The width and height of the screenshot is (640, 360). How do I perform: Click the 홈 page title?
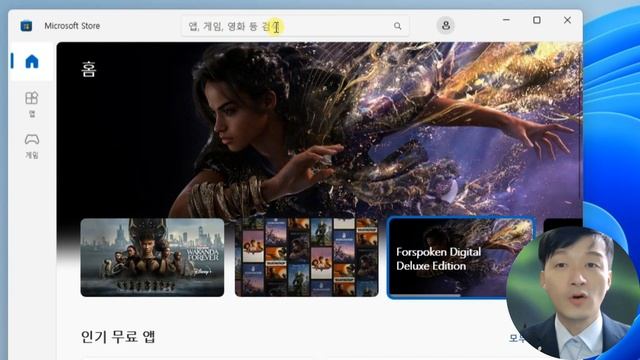coord(89,69)
